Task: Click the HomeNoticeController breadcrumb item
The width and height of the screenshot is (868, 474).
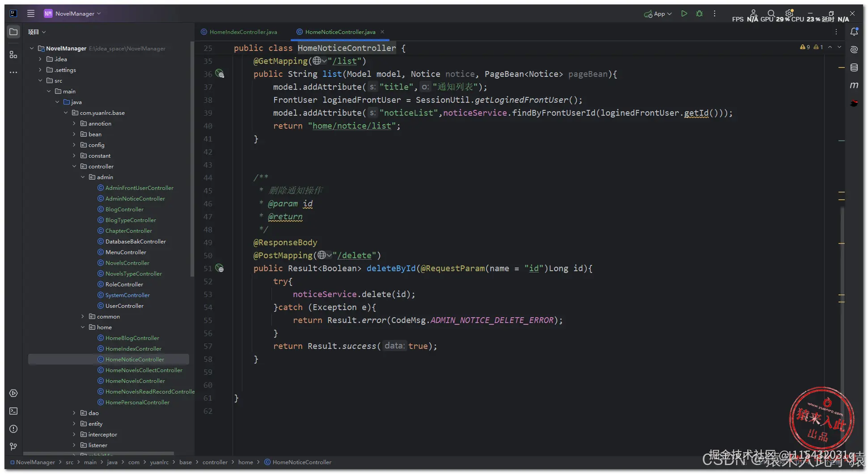Action: (298, 462)
